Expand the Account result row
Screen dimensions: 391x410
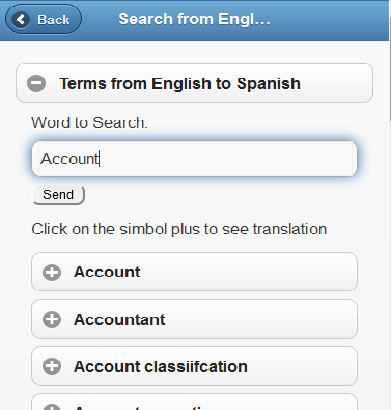point(194,272)
